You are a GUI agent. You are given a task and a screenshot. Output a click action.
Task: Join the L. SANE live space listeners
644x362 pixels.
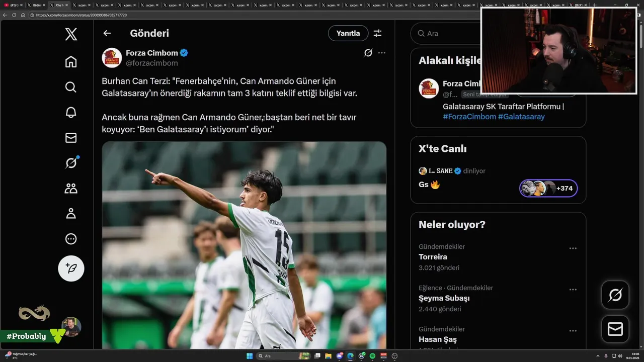pos(548,189)
